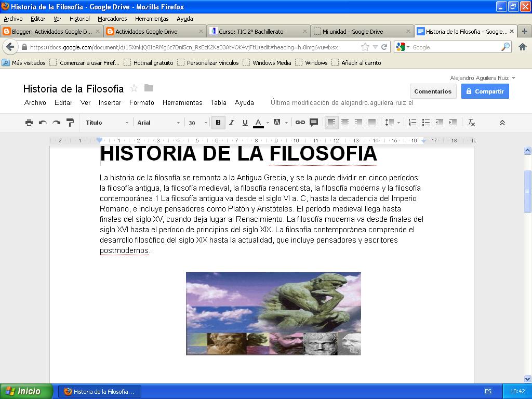Select the Print icon in the document toolbar
Viewport: 532px width, 399px height.
point(30,123)
